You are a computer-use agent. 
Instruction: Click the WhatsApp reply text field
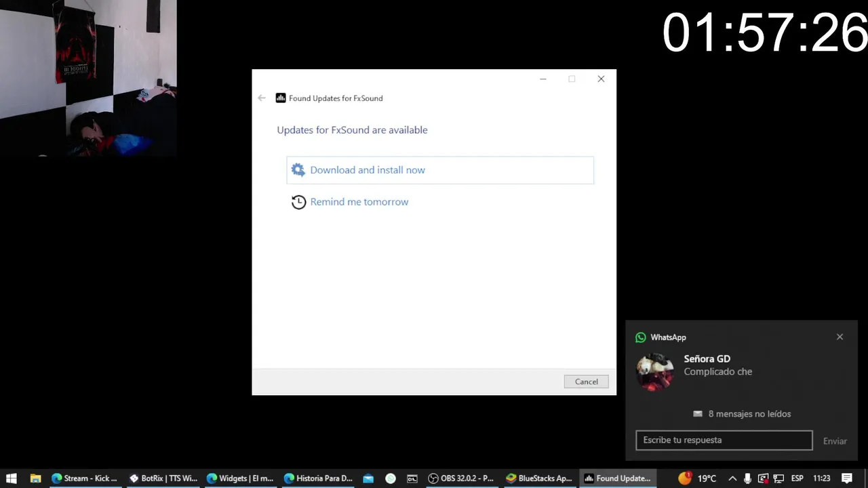(x=724, y=440)
